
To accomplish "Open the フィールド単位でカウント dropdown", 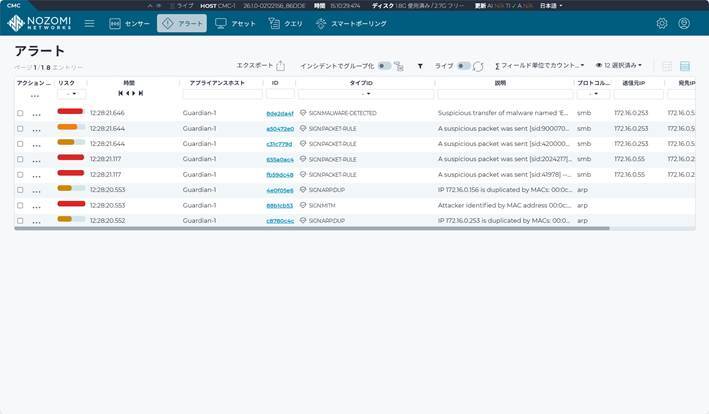I will click(x=540, y=66).
